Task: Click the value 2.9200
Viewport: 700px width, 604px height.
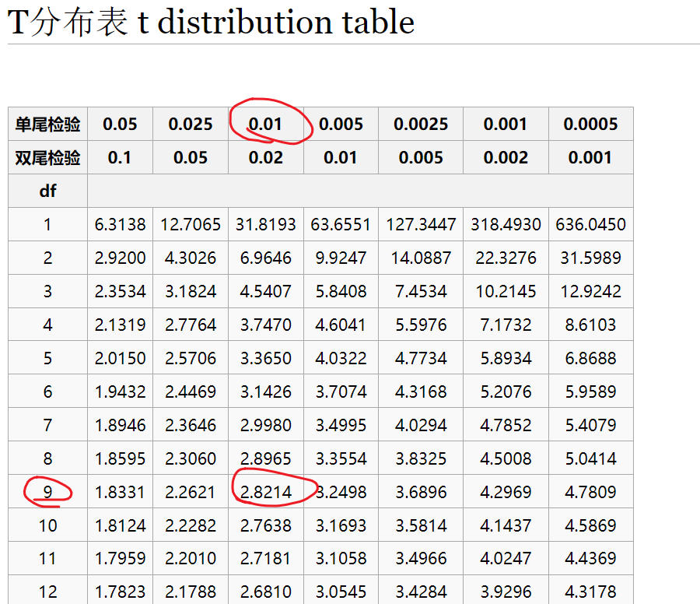Action: click(120, 258)
